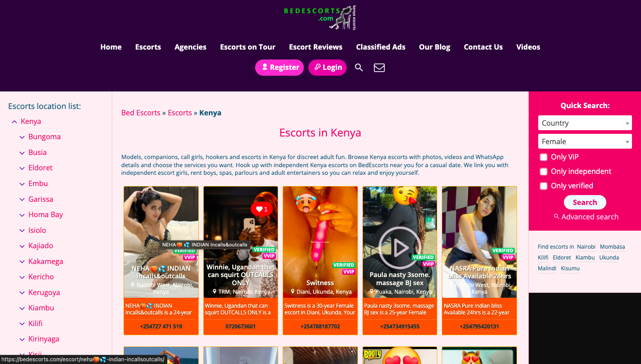This screenshot has height=364, width=641.
Task: Click the heart like badge on second listing
Action: pos(262,209)
